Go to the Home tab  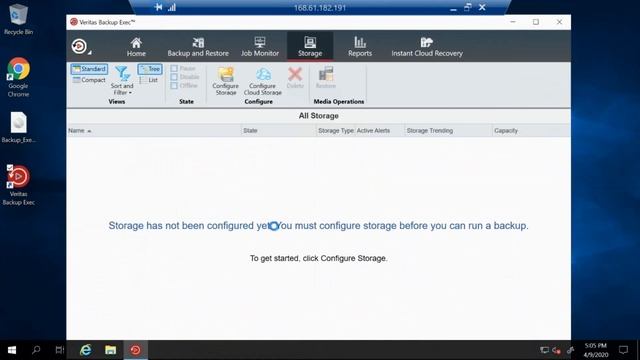tap(136, 47)
